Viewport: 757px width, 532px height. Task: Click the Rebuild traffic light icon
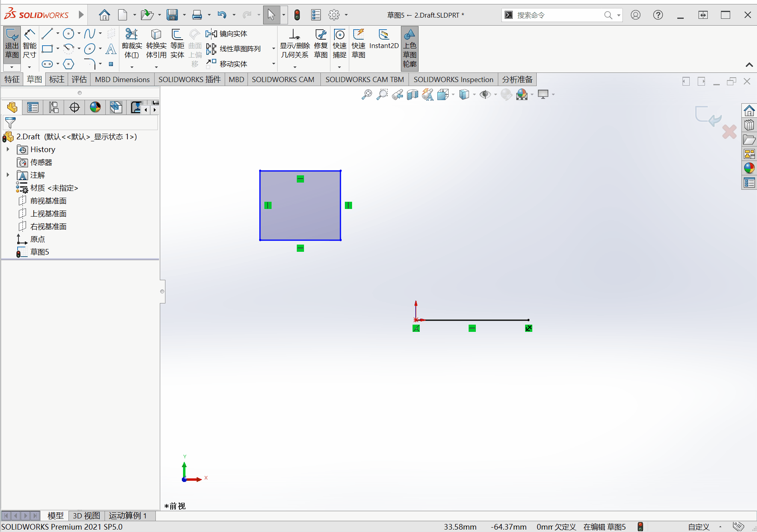click(297, 15)
